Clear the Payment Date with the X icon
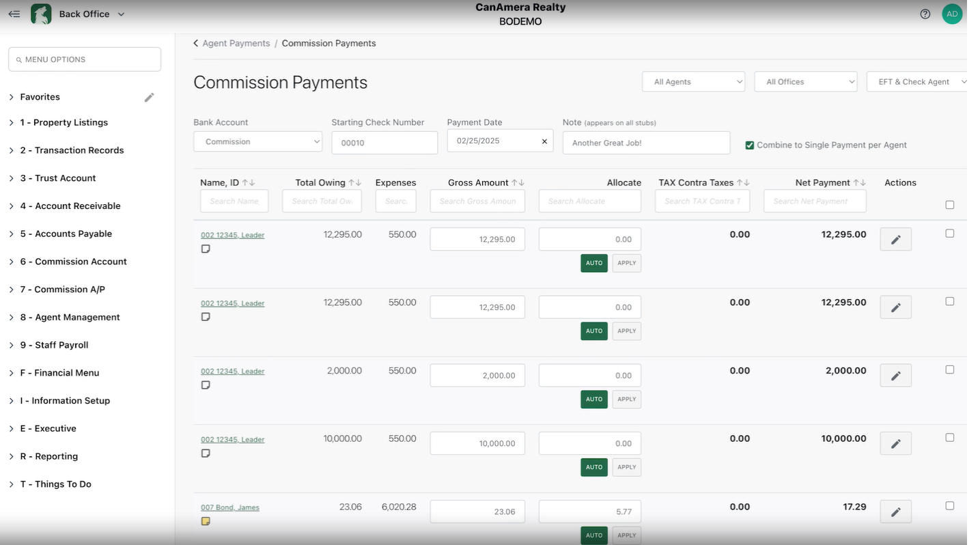Viewport: 980px width, 545px height. (544, 141)
